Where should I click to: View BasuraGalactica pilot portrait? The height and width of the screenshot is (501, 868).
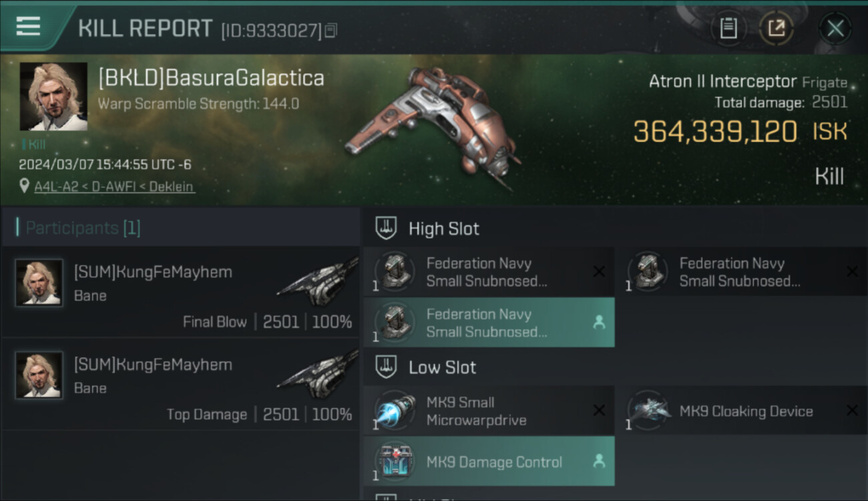[53, 97]
